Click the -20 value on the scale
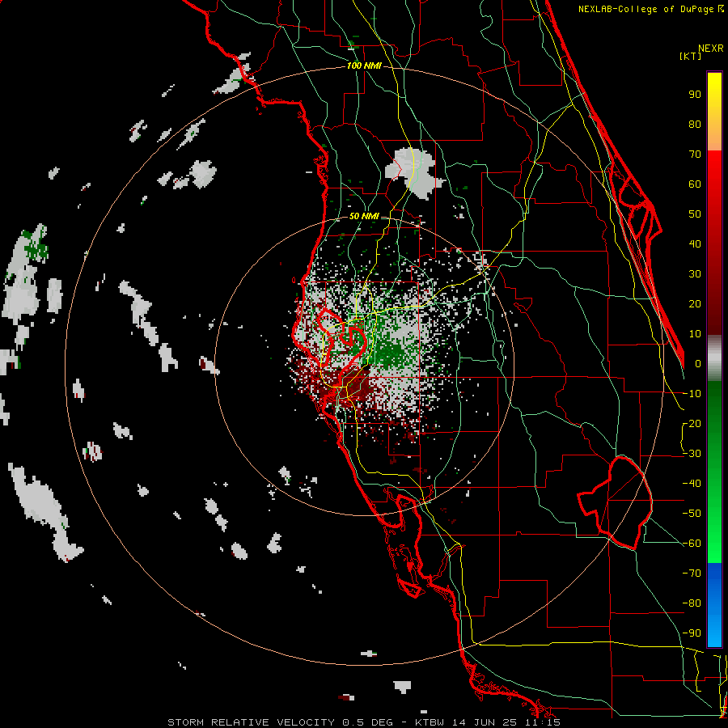 point(692,423)
